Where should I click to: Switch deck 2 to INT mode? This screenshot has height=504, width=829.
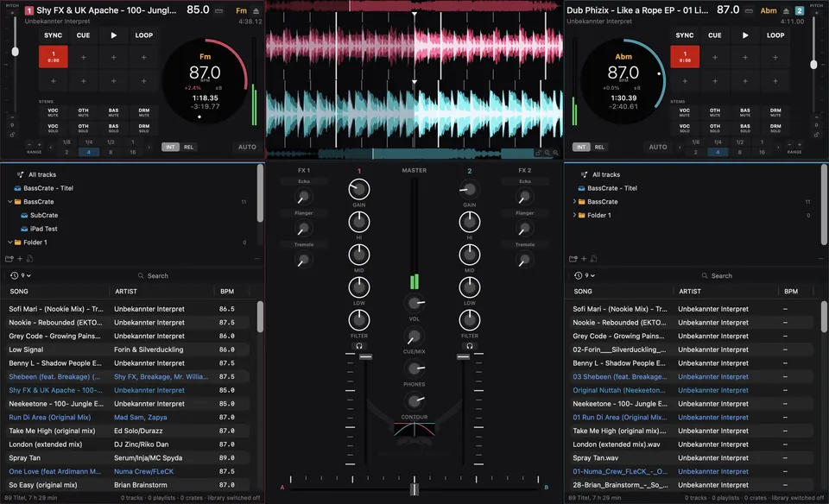coord(581,147)
